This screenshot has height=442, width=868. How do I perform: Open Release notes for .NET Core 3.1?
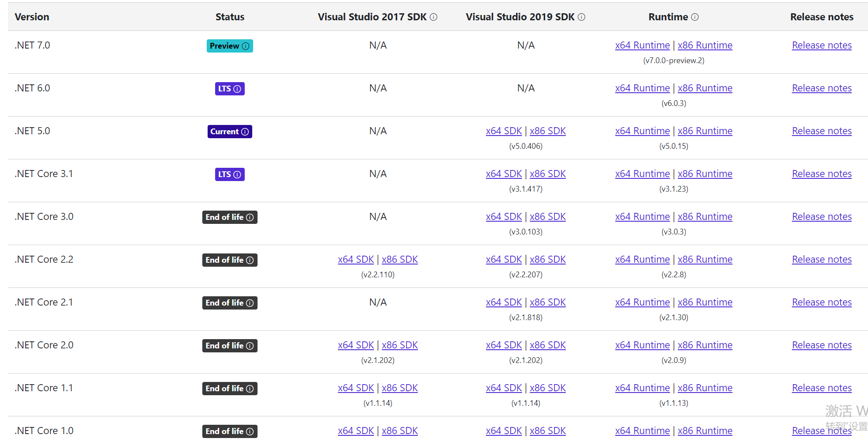click(822, 174)
